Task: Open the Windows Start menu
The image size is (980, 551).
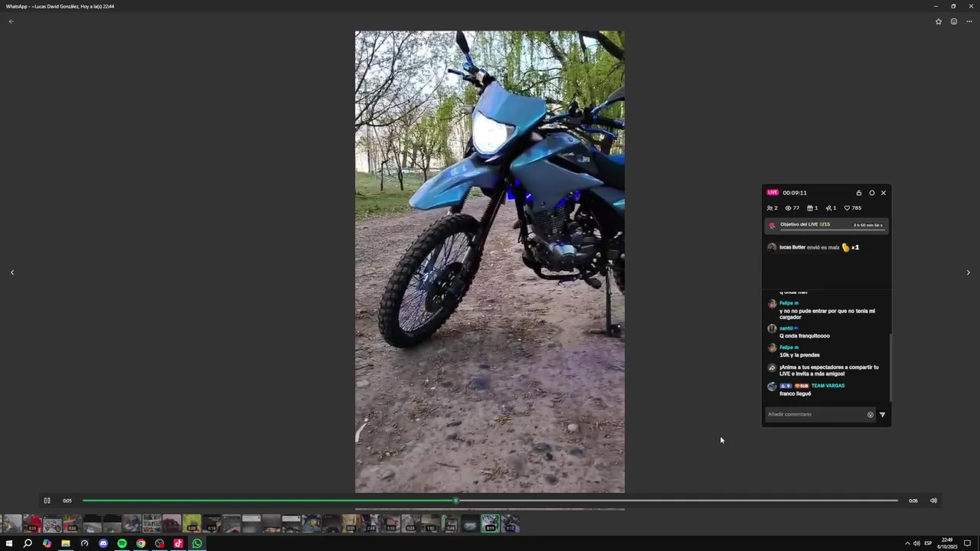Action: pyautogui.click(x=9, y=543)
